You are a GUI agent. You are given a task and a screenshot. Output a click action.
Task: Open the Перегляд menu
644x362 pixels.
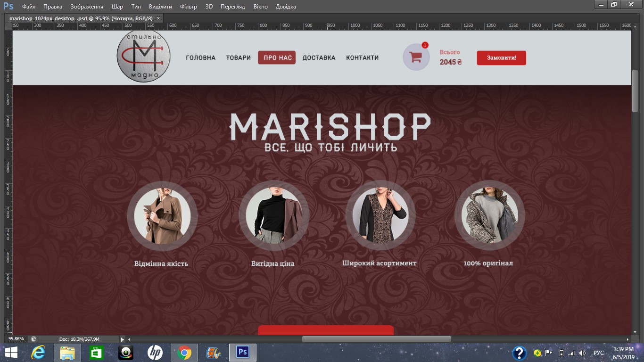pos(233,7)
